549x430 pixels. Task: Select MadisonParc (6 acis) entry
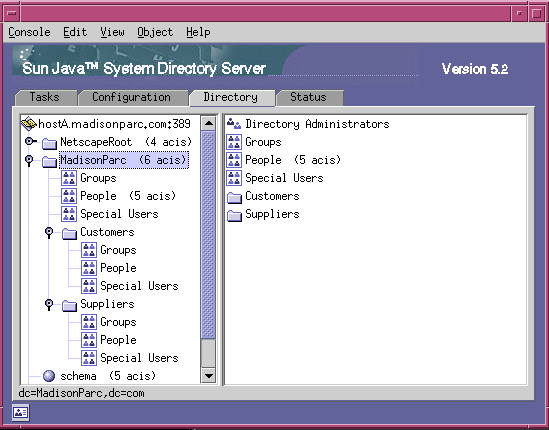[x=124, y=160]
